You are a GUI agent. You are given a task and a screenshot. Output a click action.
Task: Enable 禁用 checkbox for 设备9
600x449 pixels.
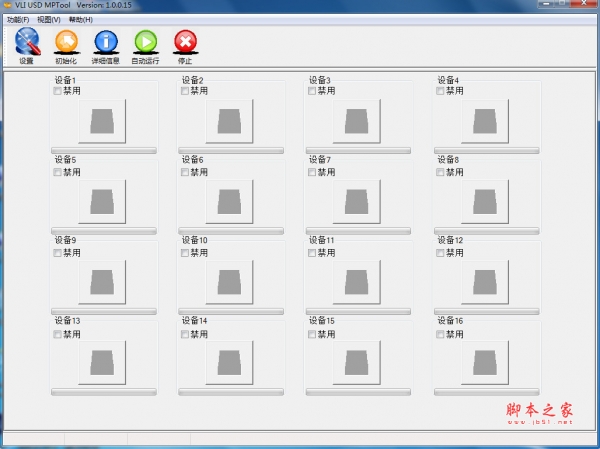point(57,253)
